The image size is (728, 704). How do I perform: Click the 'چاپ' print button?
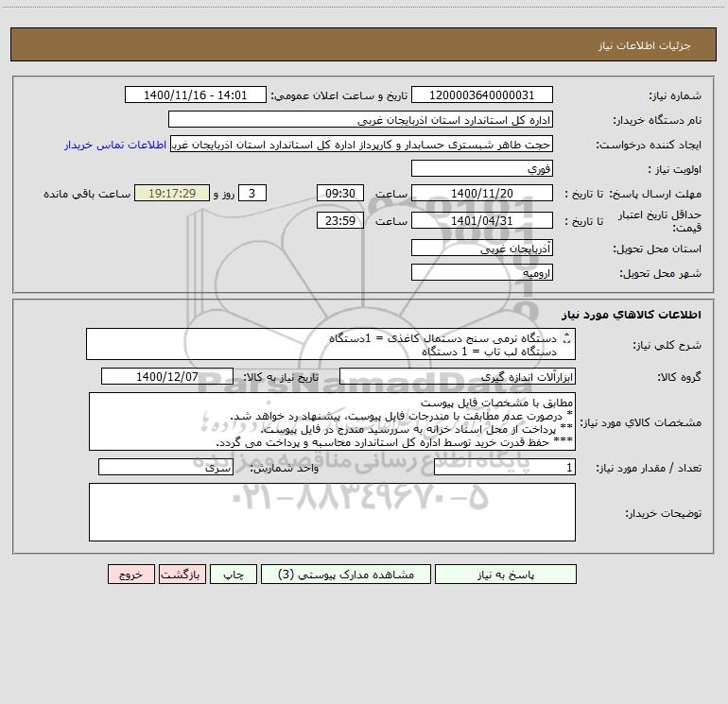coord(234,575)
